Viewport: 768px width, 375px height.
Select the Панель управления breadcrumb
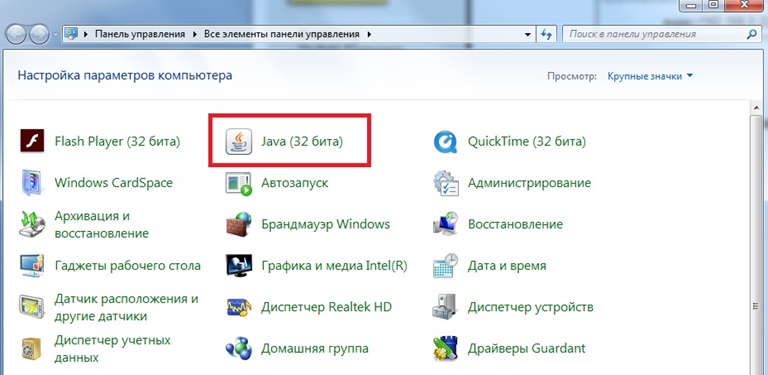point(140,34)
